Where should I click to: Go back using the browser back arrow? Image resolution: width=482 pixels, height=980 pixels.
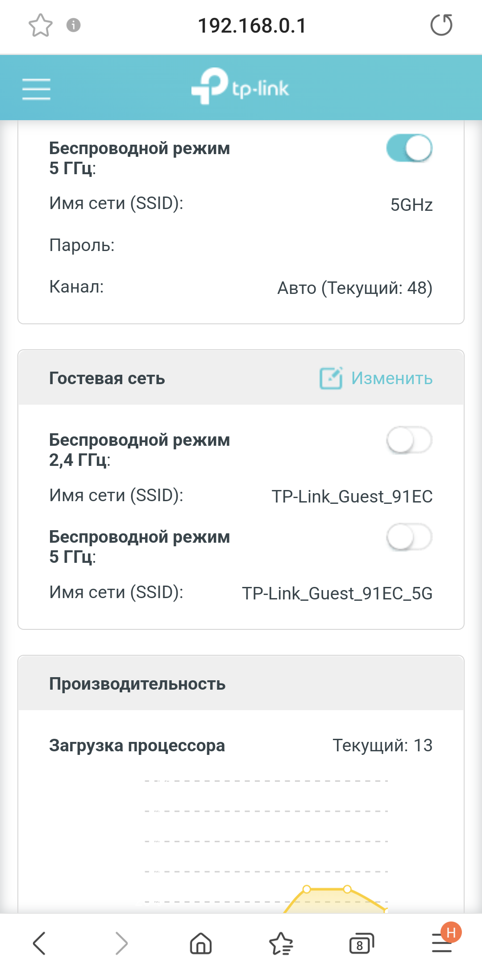(39, 943)
